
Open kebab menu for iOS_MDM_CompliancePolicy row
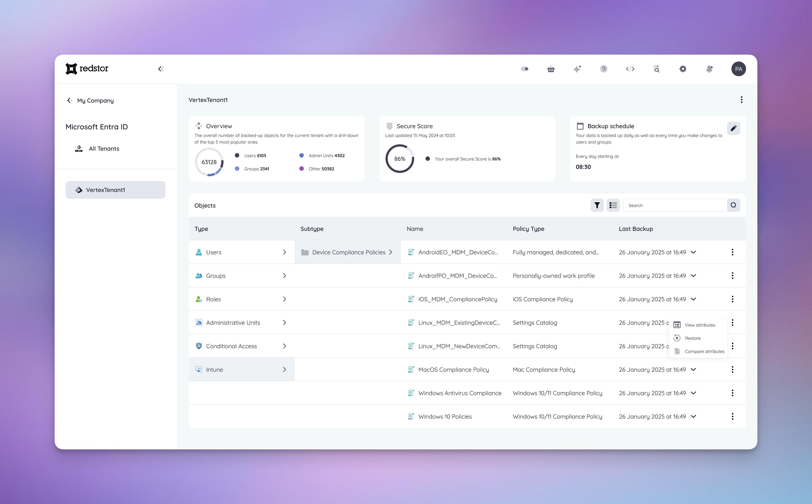tap(732, 299)
